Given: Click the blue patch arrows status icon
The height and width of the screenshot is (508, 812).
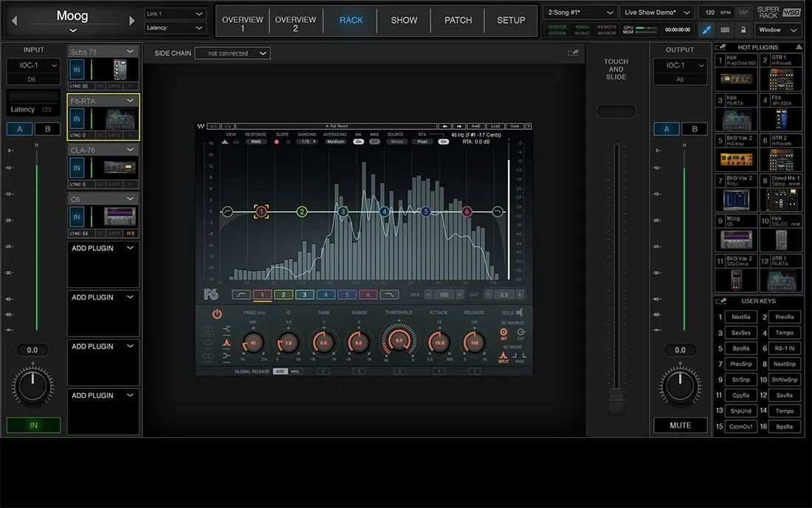Looking at the screenshot, I should coord(706,30).
